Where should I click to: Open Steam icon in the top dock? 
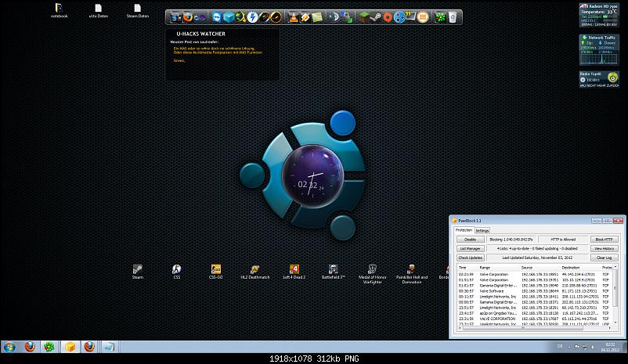(375, 17)
